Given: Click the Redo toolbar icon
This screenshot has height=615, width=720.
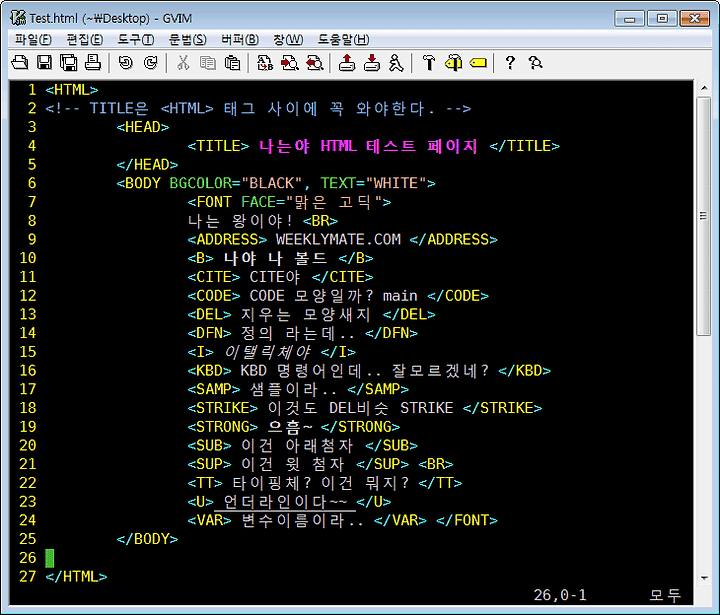Looking at the screenshot, I should click(x=151, y=62).
